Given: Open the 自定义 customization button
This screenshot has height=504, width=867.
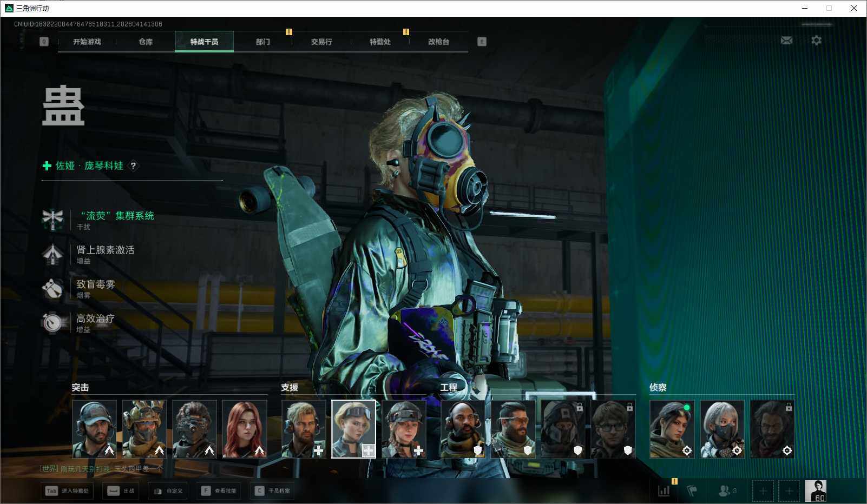Looking at the screenshot, I should click(x=168, y=490).
